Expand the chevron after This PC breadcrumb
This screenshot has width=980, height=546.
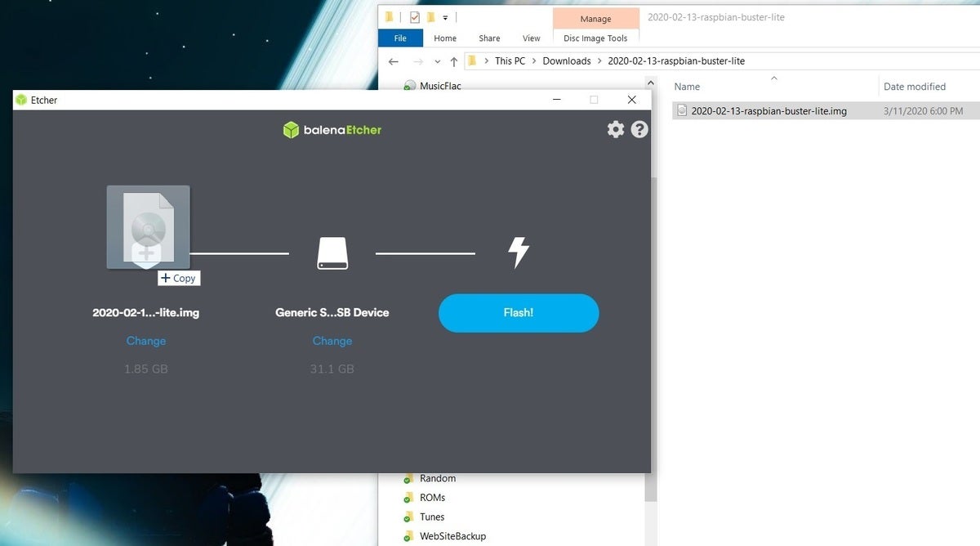click(534, 60)
